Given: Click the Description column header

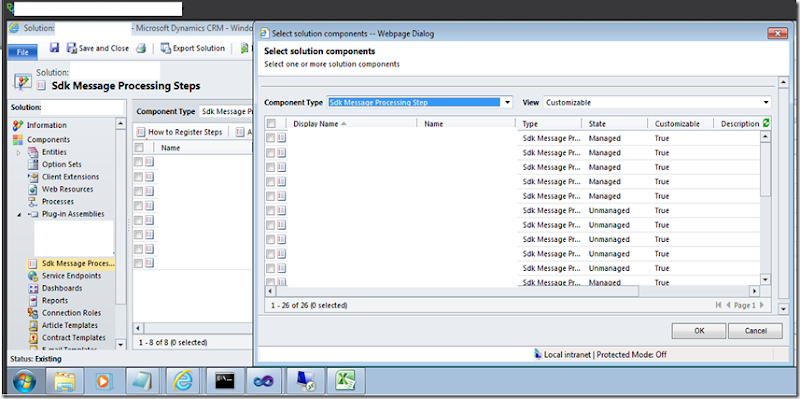Looking at the screenshot, I should (740, 124).
